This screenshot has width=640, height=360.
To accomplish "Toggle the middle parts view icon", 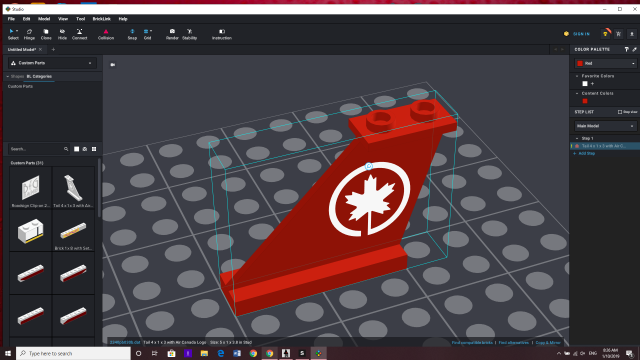I will 85,149.
